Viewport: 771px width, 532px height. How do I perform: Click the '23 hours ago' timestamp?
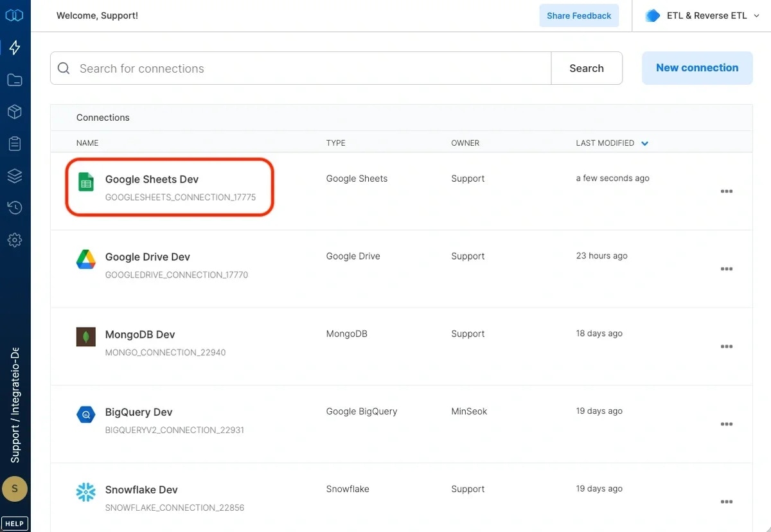pos(602,256)
